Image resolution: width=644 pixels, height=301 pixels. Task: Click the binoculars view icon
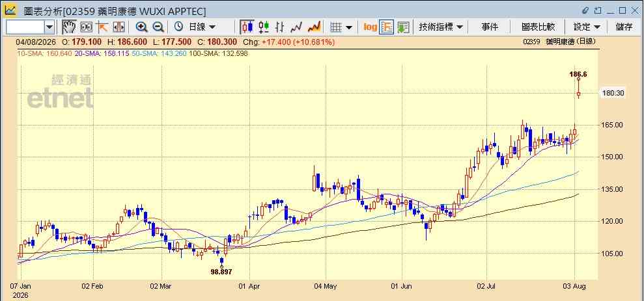[86, 27]
